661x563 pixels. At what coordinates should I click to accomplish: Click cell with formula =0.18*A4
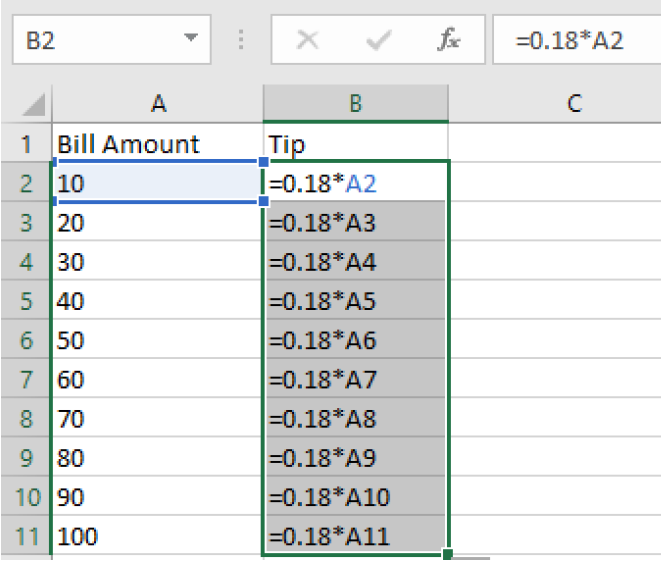[356, 261]
